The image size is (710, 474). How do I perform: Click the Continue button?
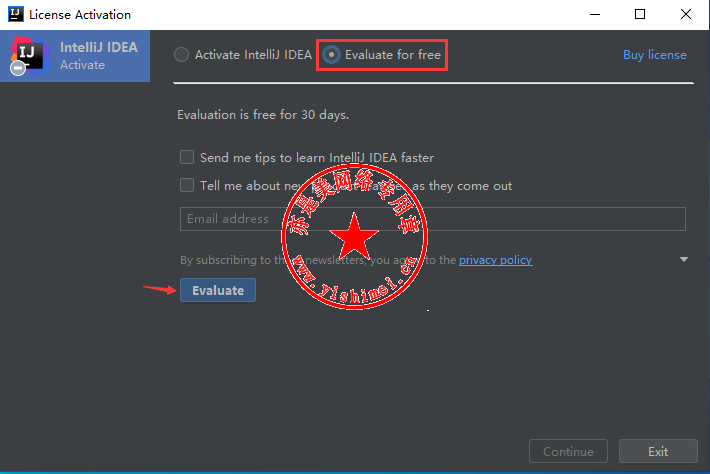click(x=568, y=451)
